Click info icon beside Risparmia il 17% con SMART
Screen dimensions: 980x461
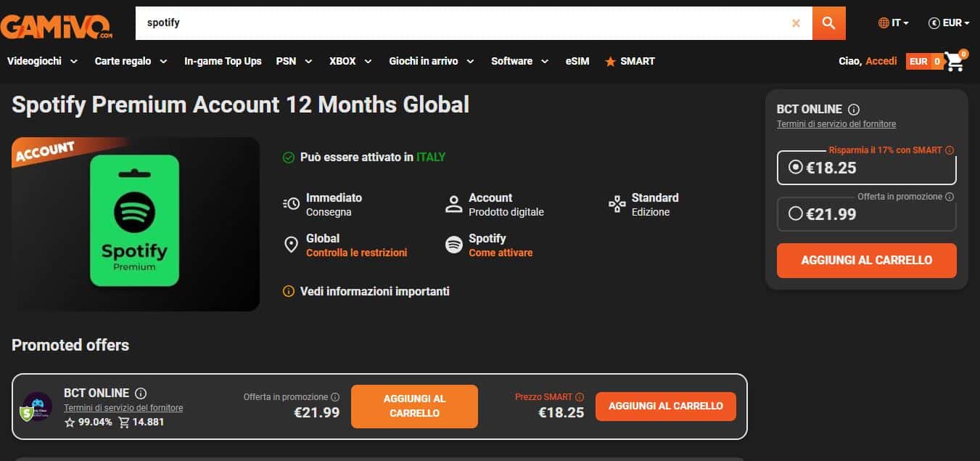[x=950, y=150]
